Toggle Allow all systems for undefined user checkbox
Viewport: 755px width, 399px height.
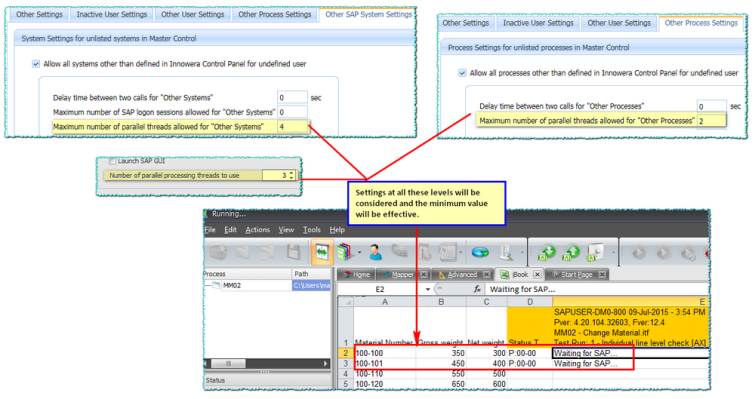[36, 64]
